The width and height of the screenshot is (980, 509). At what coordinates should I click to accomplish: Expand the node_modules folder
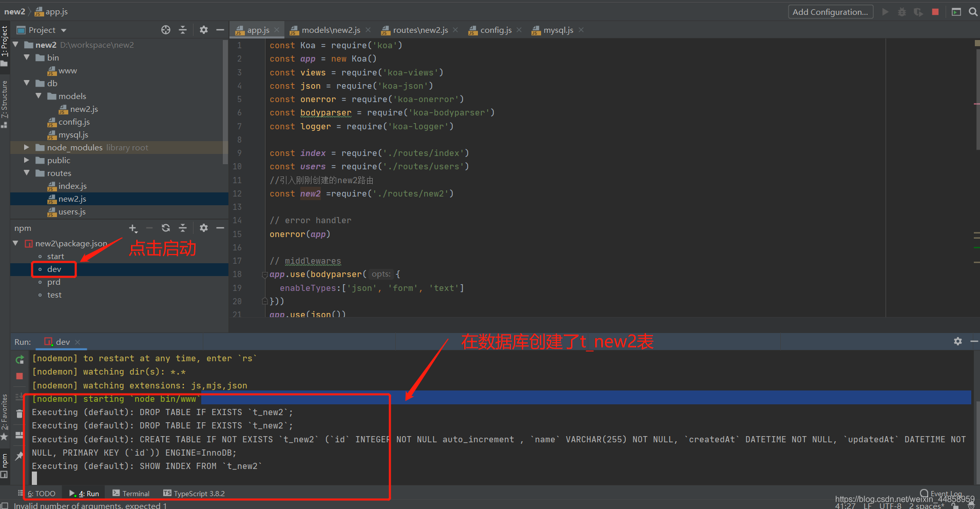tap(27, 148)
